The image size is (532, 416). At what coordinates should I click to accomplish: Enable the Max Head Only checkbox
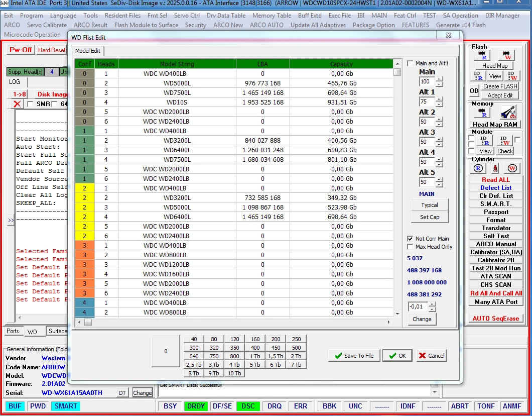[x=410, y=247]
